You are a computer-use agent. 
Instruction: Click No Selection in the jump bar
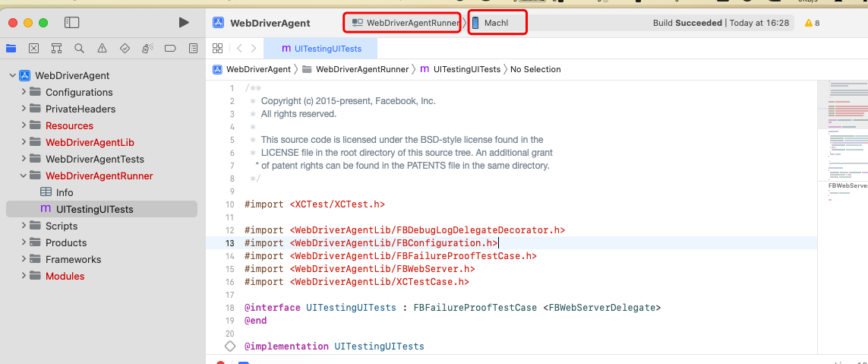(535, 69)
